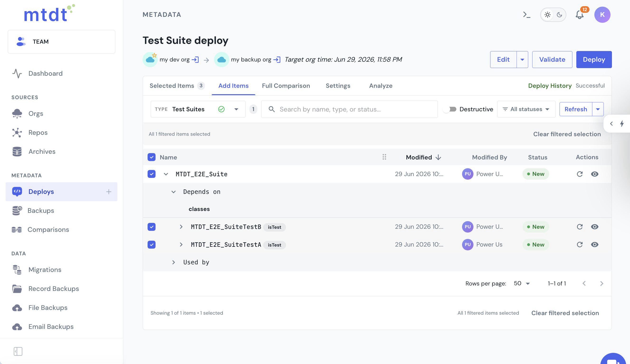Image resolution: width=630 pixels, height=364 pixels.
Task: Open the Type Test Suites dropdown
Action: coord(198,109)
